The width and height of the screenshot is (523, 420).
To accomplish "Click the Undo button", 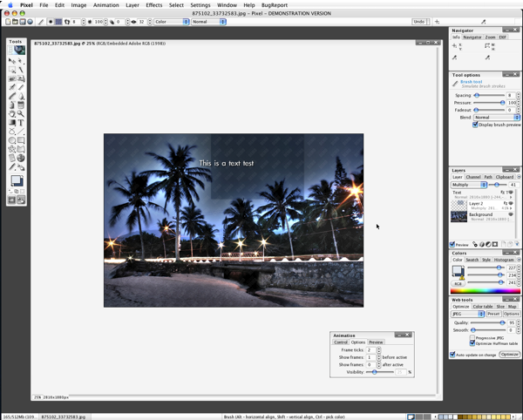I will (x=419, y=22).
